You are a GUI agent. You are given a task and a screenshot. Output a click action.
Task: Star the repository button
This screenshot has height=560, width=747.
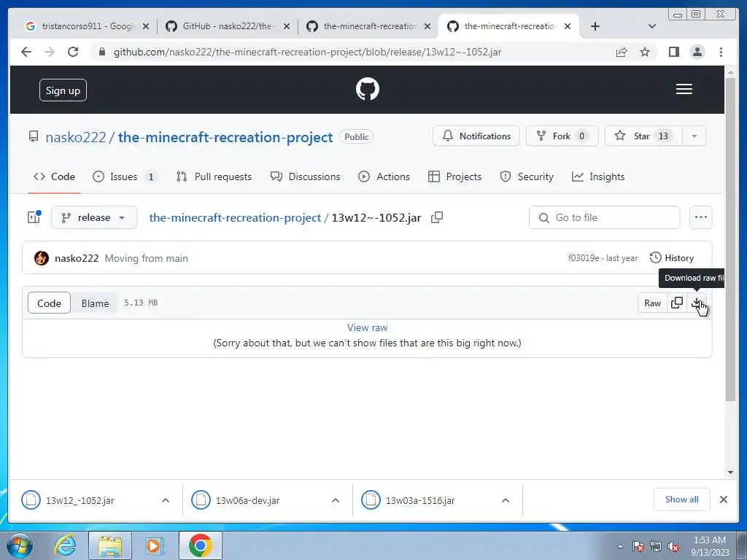point(643,136)
